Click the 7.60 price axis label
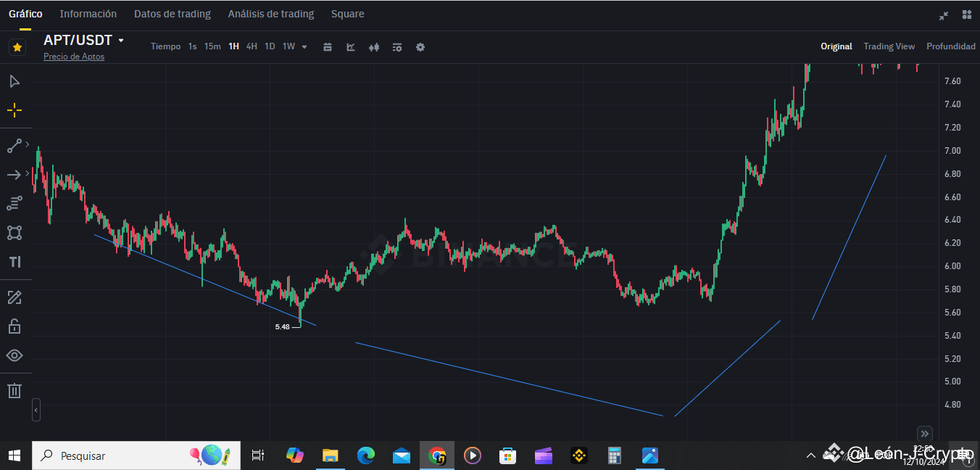980x470 pixels. [952, 81]
